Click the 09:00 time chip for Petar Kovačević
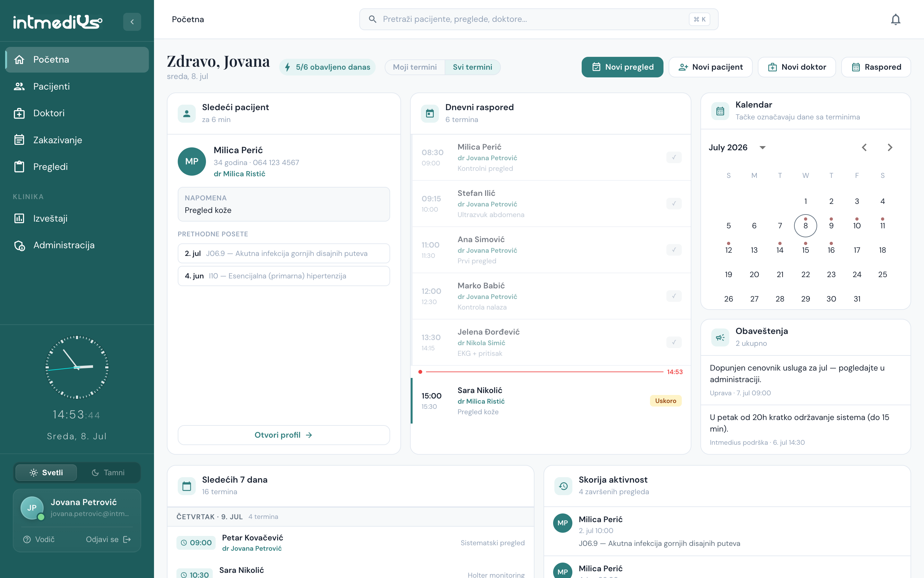Viewport: 924px width, 578px height. (196, 542)
